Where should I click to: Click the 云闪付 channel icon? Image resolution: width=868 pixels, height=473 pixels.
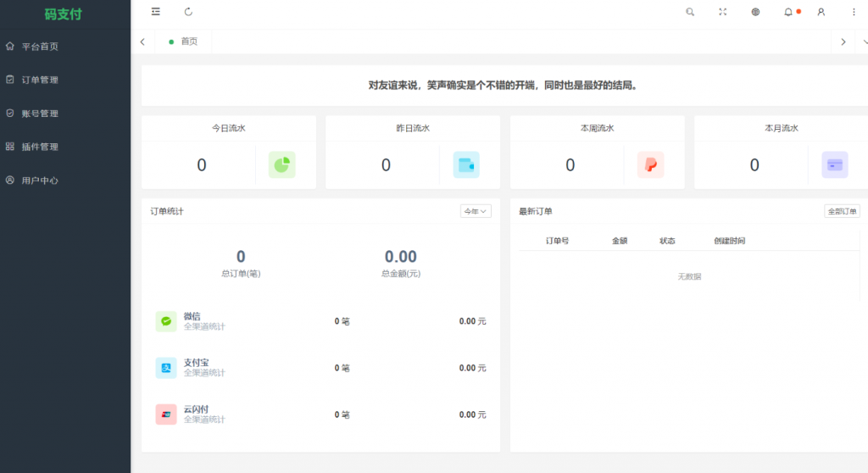pos(166,415)
